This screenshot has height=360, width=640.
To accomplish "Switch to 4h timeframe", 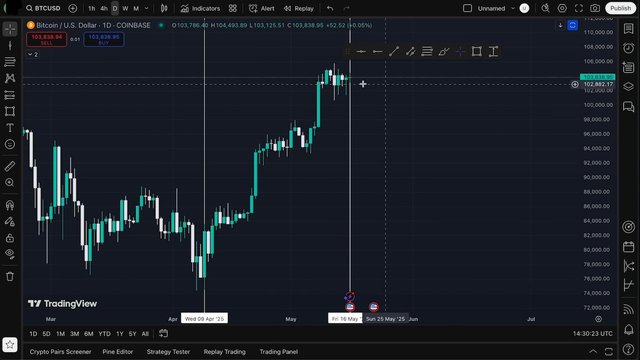I will [x=104, y=8].
